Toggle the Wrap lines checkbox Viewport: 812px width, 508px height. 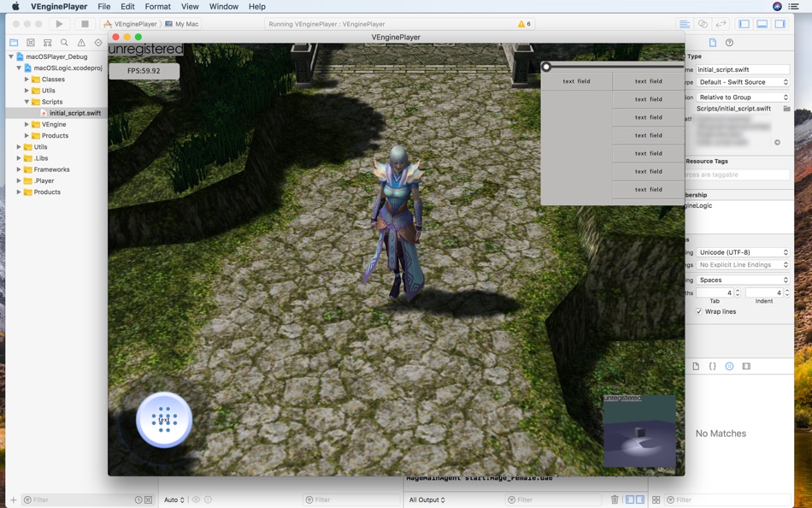(699, 311)
